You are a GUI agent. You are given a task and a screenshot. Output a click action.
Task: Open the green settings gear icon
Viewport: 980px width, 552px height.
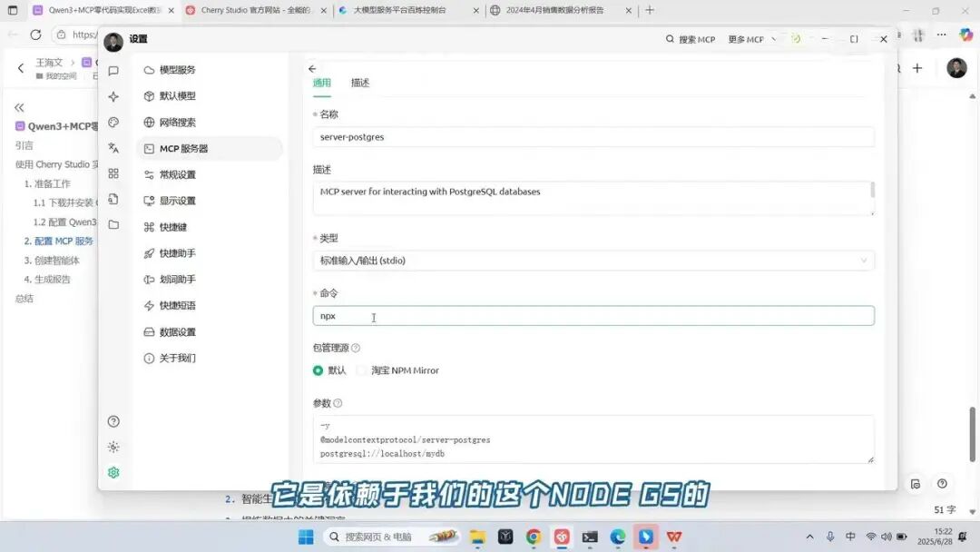(x=113, y=473)
